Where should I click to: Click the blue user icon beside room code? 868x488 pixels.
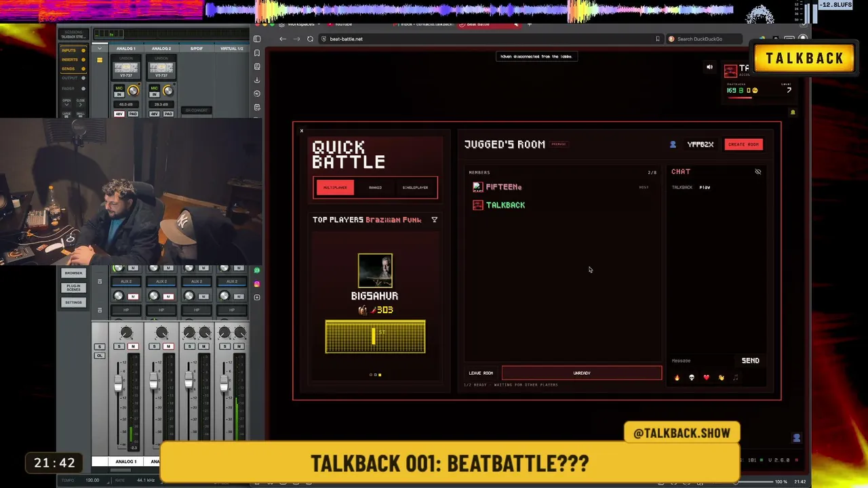pos(673,144)
